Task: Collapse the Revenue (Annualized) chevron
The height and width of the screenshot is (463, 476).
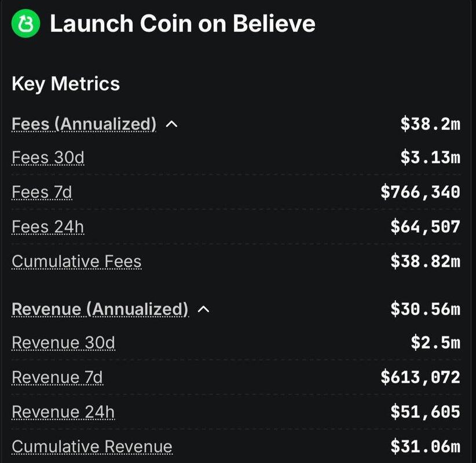Action: (203, 309)
